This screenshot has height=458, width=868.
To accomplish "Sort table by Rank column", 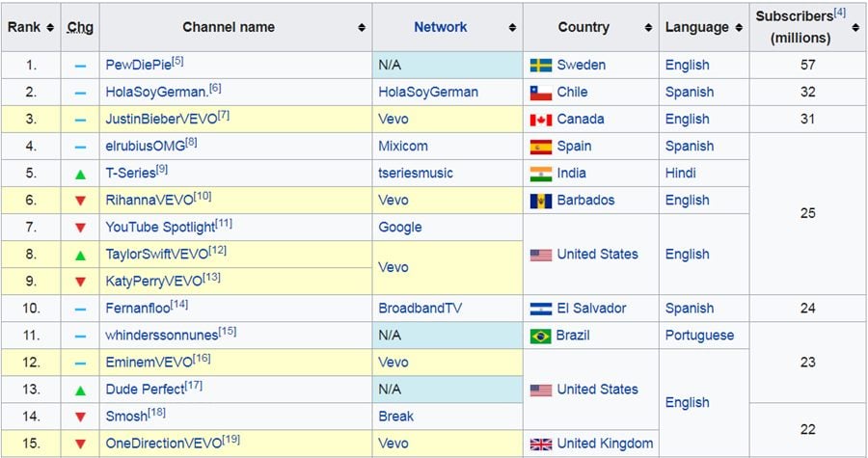I will [x=49, y=28].
